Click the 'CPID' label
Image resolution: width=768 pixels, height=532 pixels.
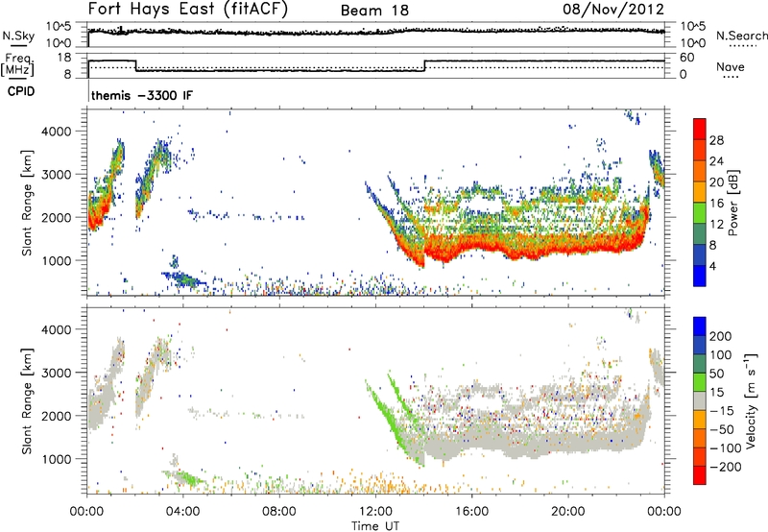click(21, 91)
